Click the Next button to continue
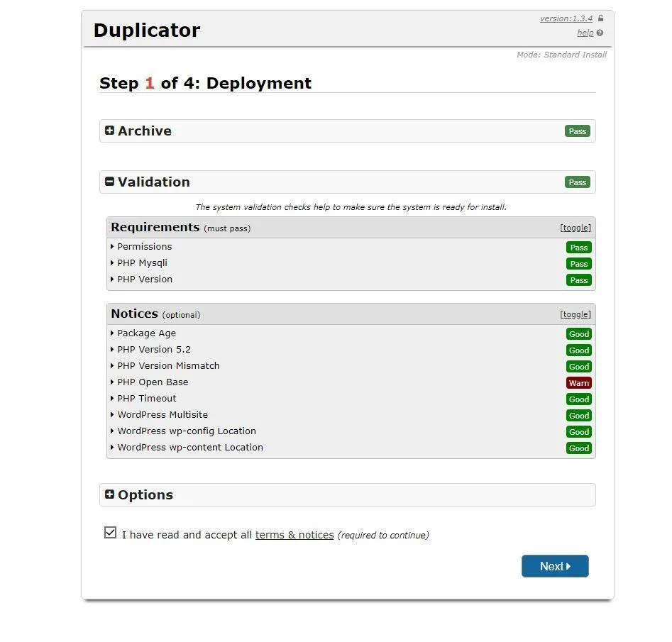This screenshot has height=642, width=672. pyautogui.click(x=555, y=566)
